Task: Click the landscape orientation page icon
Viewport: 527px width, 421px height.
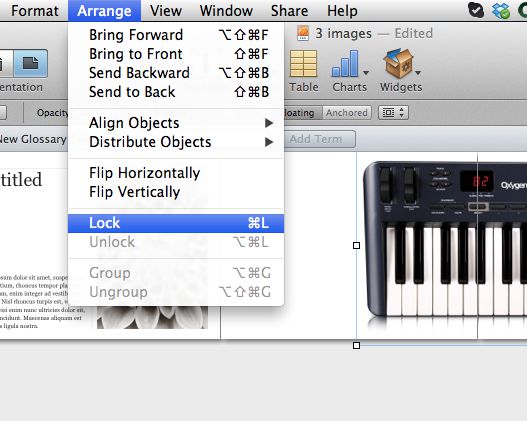Action: tap(31, 64)
